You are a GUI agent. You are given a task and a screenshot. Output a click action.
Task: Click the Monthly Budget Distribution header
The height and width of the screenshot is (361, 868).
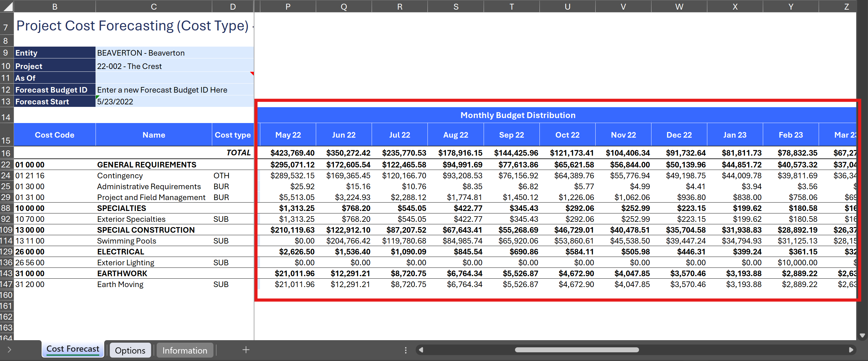point(517,115)
